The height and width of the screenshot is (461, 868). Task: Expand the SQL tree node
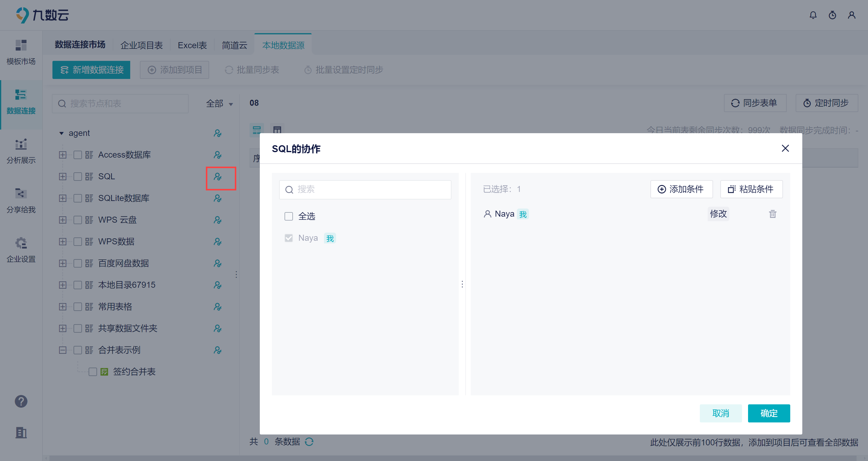[x=63, y=177]
